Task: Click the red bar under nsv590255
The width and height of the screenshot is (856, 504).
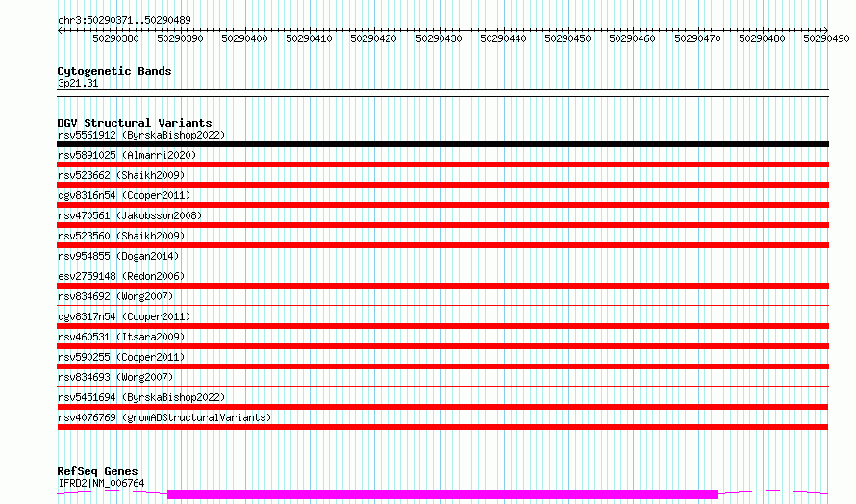Action: [x=442, y=366]
